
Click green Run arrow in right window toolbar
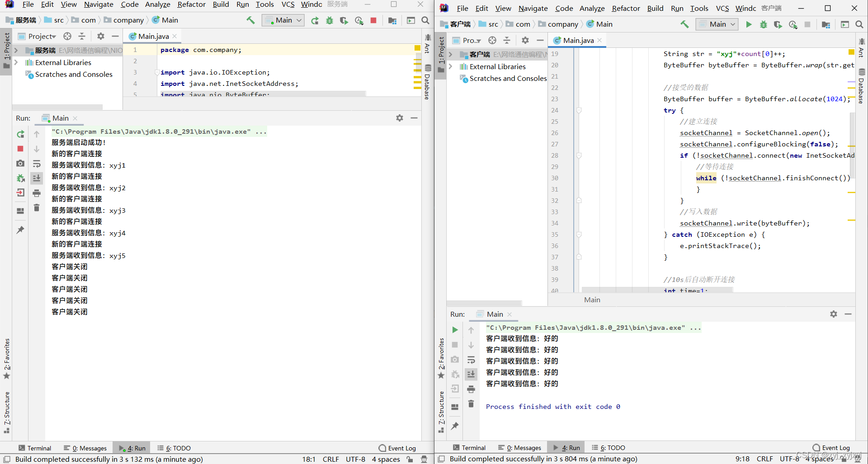749,24
